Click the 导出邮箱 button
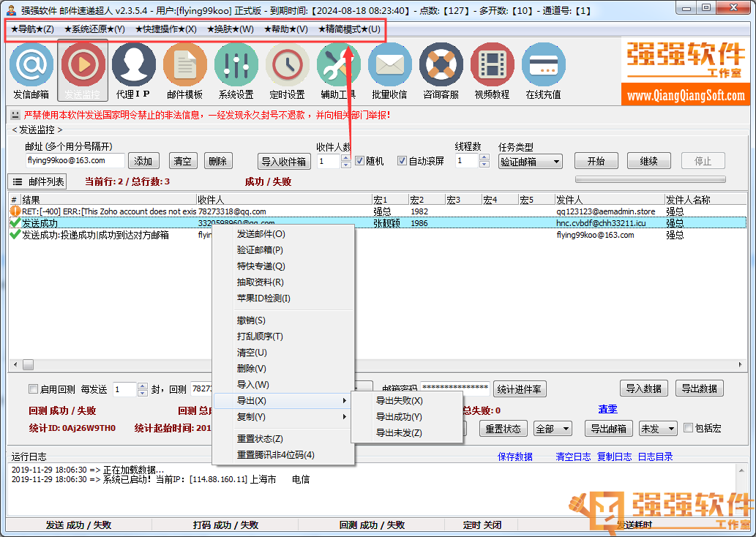This screenshot has width=756, height=537. [x=609, y=429]
